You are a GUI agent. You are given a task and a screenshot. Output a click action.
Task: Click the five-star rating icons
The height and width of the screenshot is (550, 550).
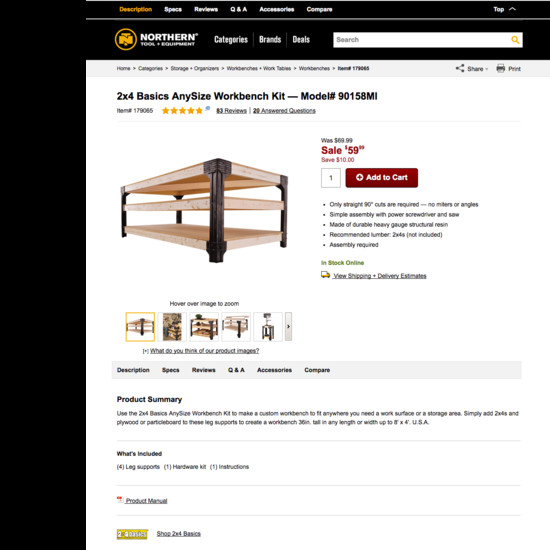tap(182, 111)
